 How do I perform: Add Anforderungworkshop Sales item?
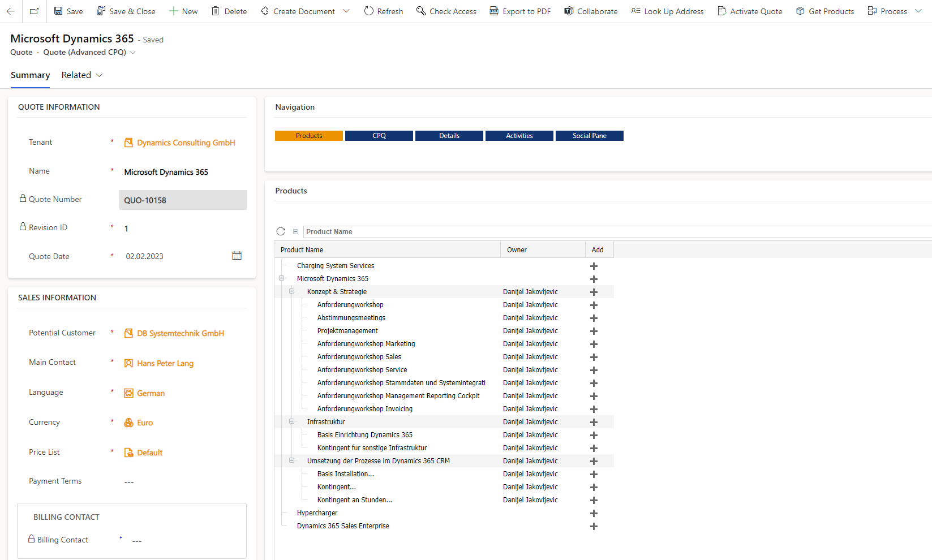[x=594, y=357]
